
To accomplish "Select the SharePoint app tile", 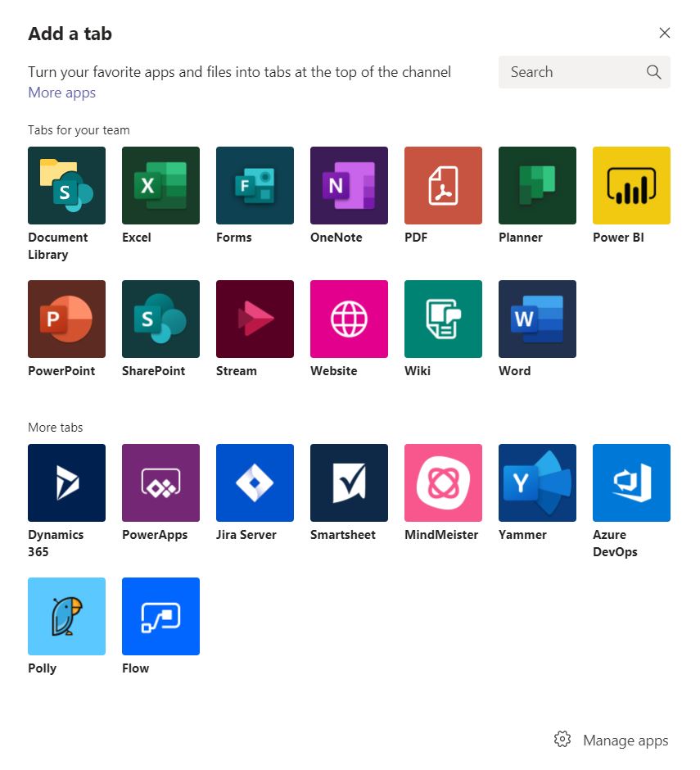I will point(161,319).
